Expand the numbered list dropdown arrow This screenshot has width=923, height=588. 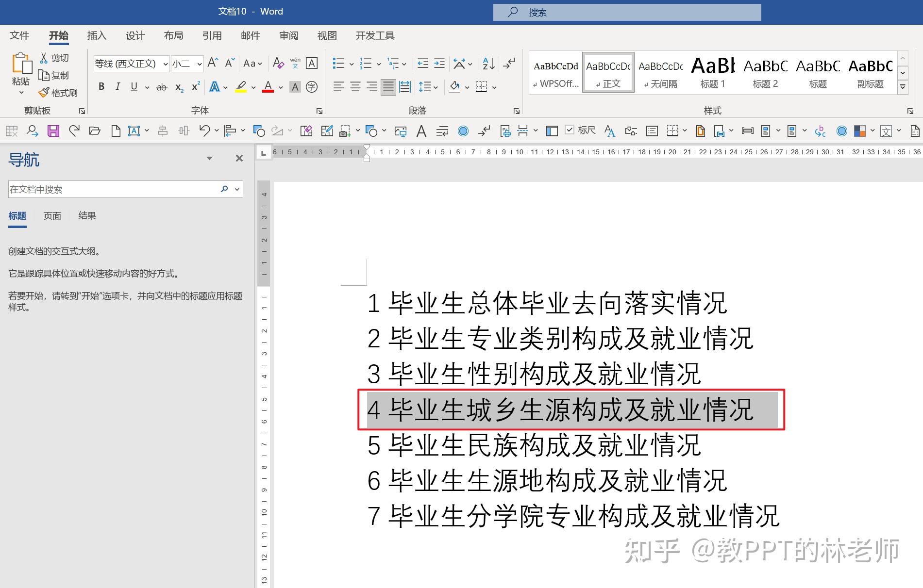click(x=378, y=64)
